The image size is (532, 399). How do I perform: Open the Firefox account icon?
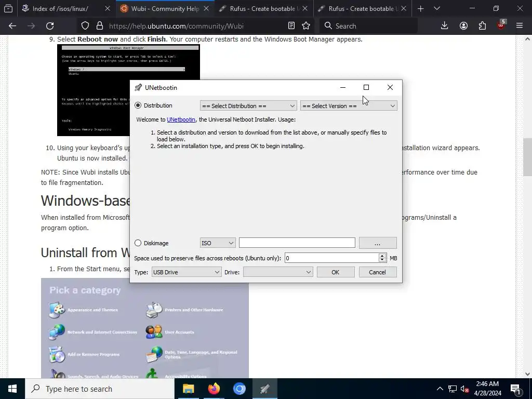pyautogui.click(x=463, y=26)
